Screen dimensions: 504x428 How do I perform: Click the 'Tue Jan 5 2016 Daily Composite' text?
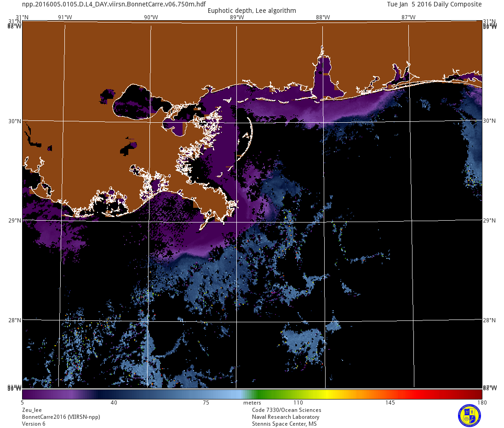[434, 4]
